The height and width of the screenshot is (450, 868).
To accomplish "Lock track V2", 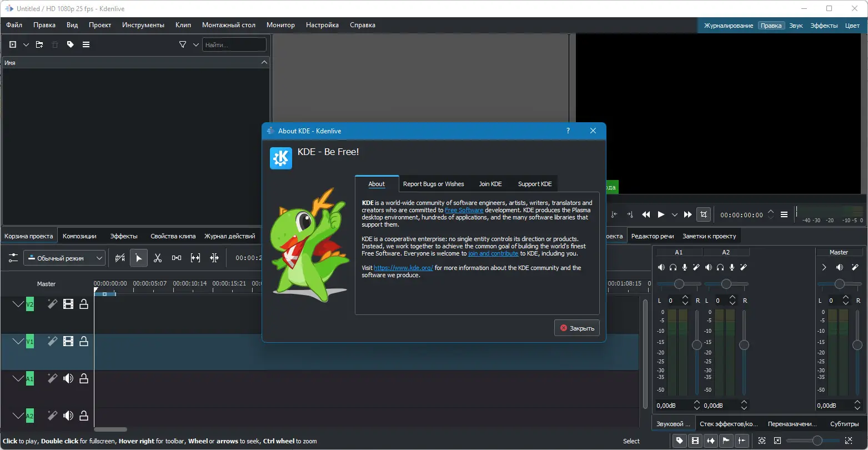I will 84,304.
